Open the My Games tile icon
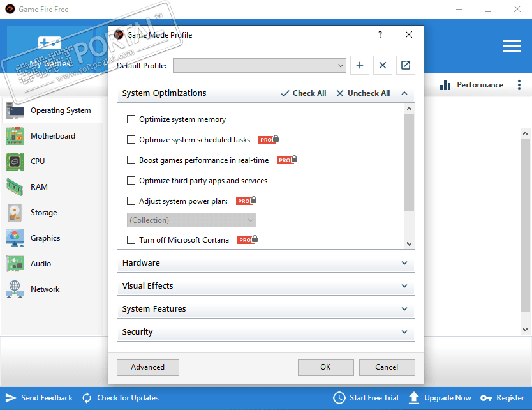The width and height of the screenshot is (532, 410). [50, 43]
